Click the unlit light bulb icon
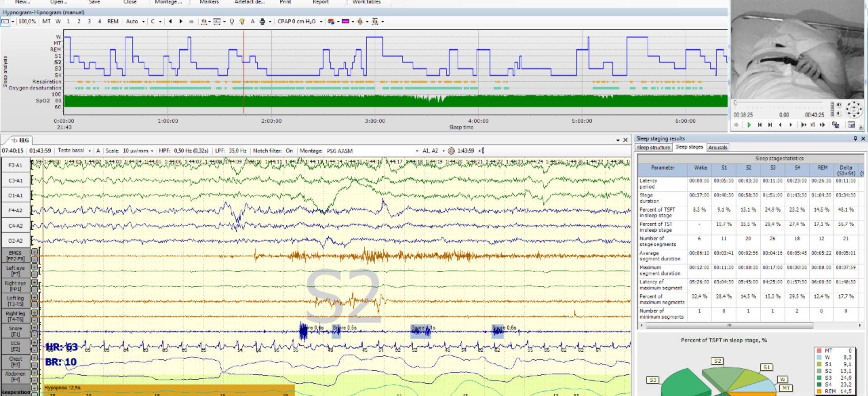The height and width of the screenshot is (396, 868). [232, 21]
